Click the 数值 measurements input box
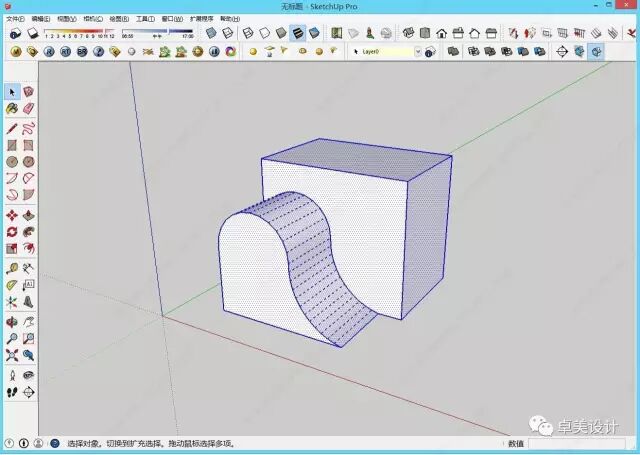Image resolution: width=640 pixels, height=455 pixels. tap(576, 443)
